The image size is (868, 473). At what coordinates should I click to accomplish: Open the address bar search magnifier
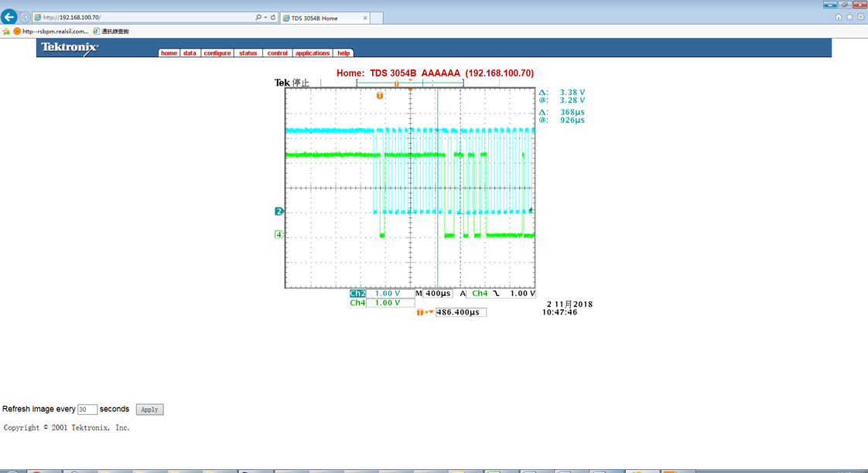pos(258,18)
